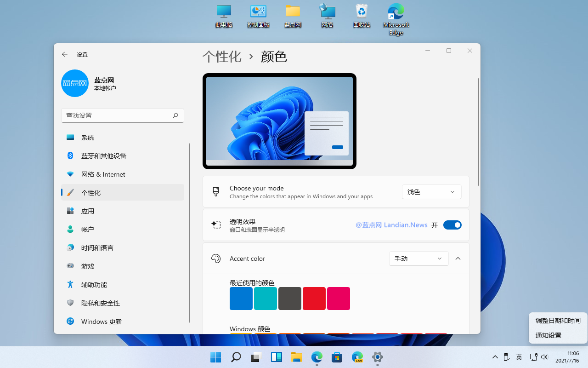Image resolution: width=588 pixels, height=368 pixels.
Task: Open network status tray icon
Action: point(533,357)
